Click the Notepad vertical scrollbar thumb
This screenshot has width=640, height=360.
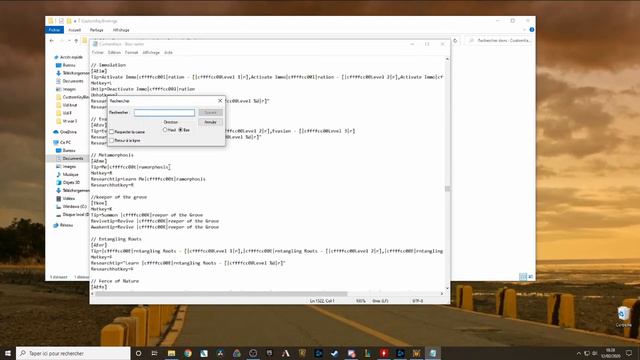(447, 189)
